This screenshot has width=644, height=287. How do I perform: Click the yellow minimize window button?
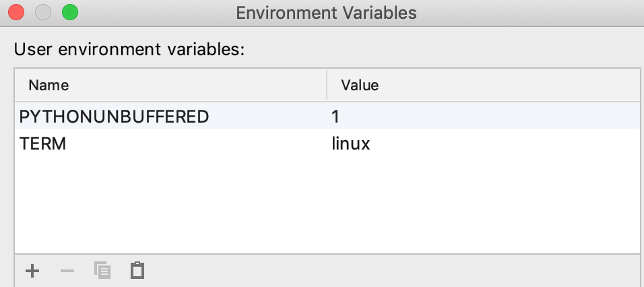[43, 12]
